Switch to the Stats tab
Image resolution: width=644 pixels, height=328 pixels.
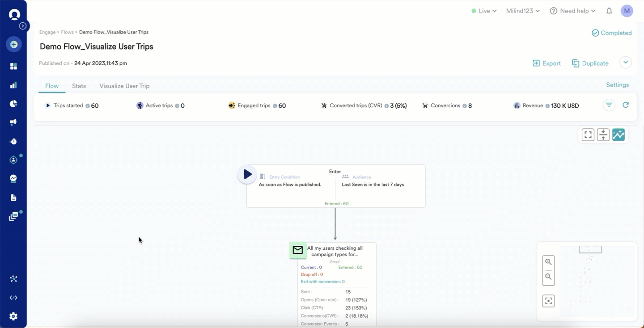[79, 86]
